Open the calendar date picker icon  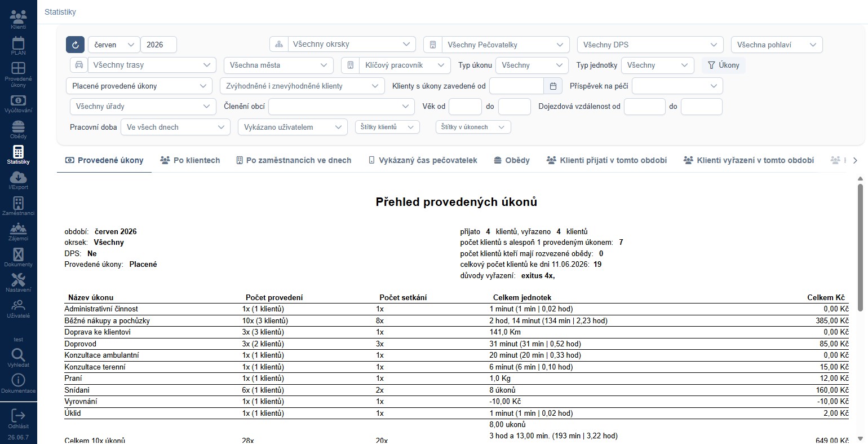pos(553,86)
